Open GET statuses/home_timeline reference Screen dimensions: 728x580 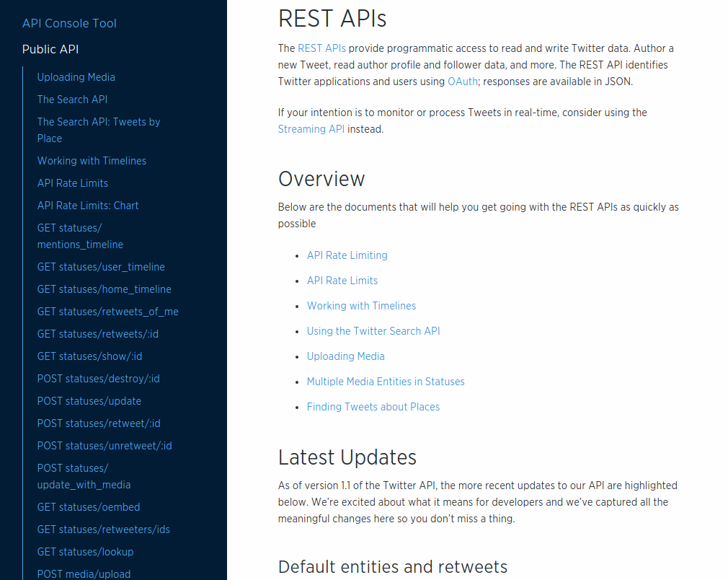coord(105,289)
